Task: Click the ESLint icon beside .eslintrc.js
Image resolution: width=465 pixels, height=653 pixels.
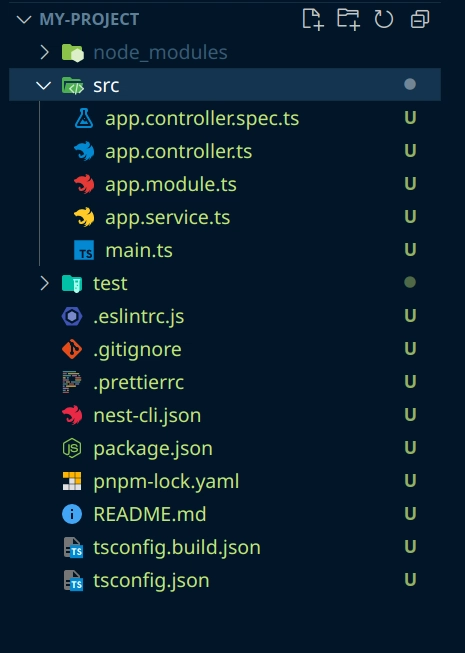Action: coord(72,316)
